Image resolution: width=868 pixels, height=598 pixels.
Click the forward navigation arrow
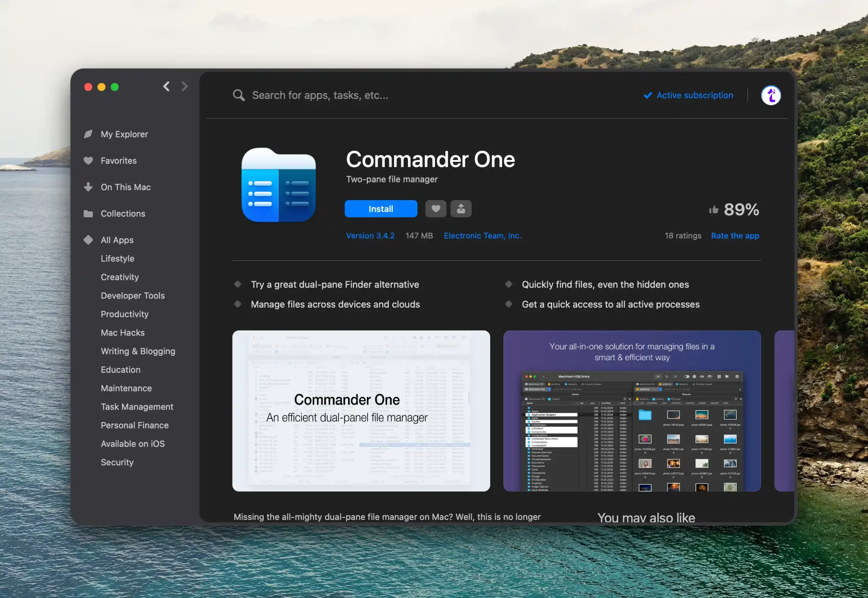[184, 86]
